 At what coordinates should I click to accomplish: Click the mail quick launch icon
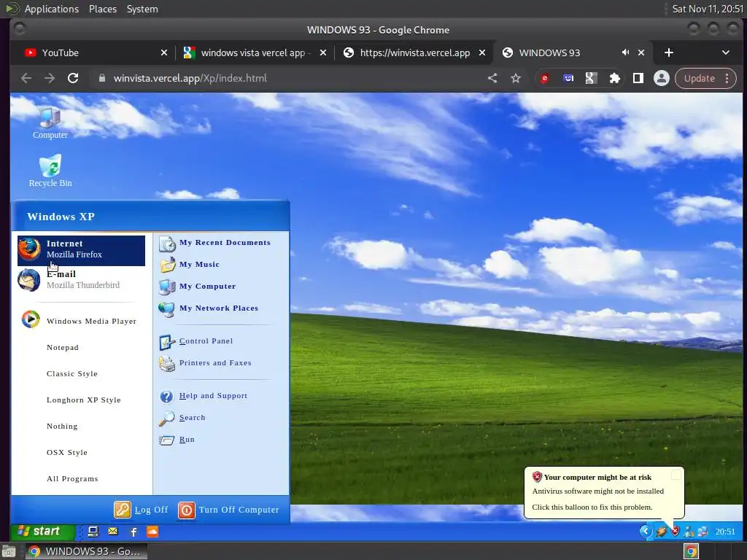tap(113, 532)
